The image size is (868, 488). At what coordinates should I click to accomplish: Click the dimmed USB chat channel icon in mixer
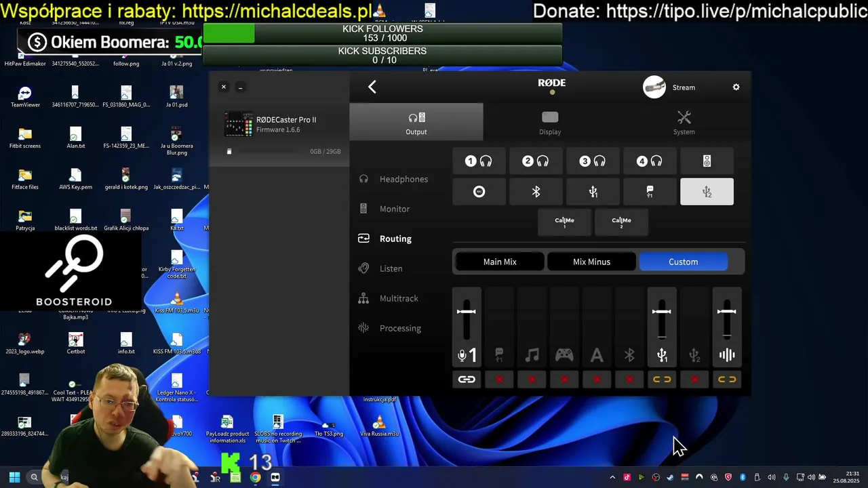coord(499,355)
